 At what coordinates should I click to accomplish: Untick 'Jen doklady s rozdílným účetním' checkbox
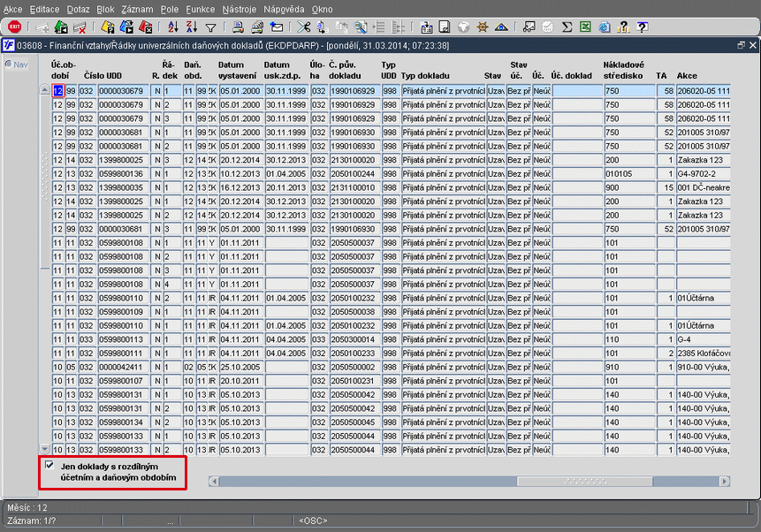[49, 465]
